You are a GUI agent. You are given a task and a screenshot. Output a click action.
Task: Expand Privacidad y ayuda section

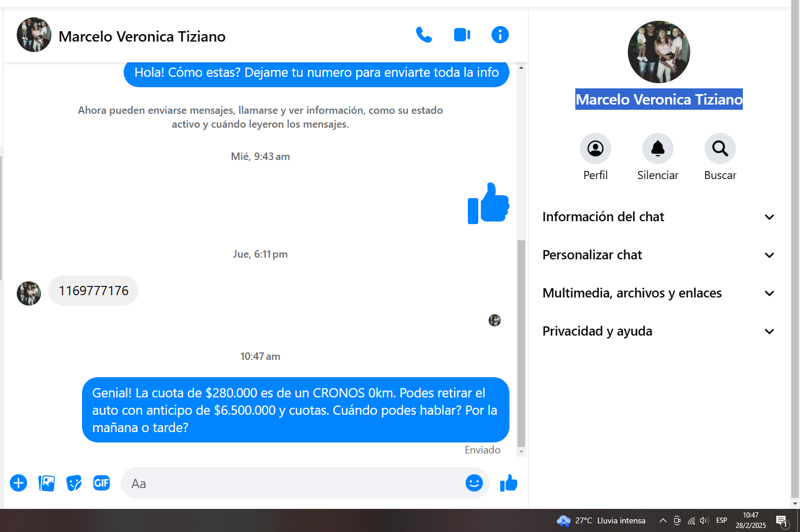pyautogui.click(x=658, y=332)
